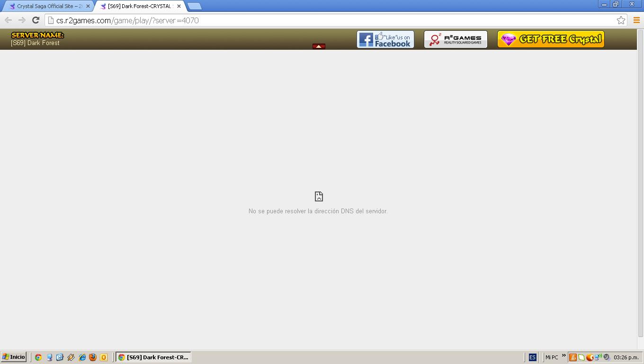Select the [S69] Dark Forest tab
This screenshot has width=644, height=364.
(x=138, y=6)
